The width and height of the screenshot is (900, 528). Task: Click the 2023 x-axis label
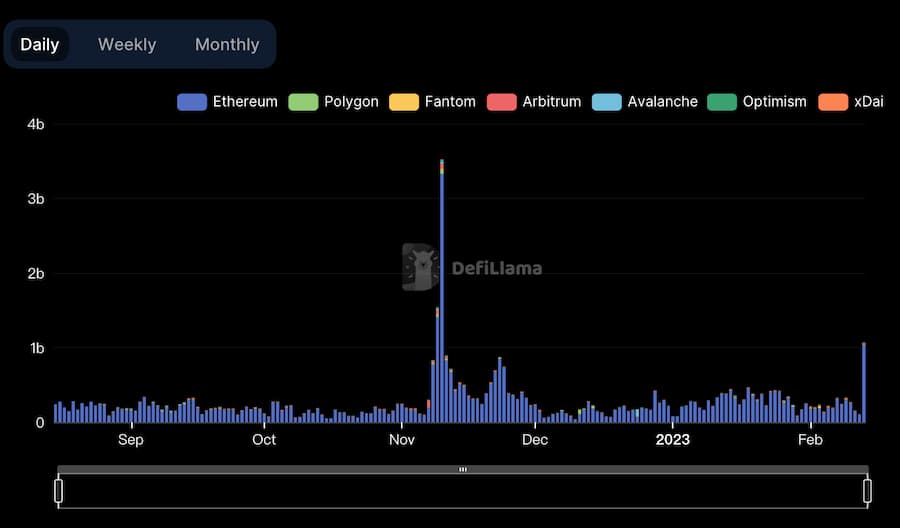pos(672,440)
